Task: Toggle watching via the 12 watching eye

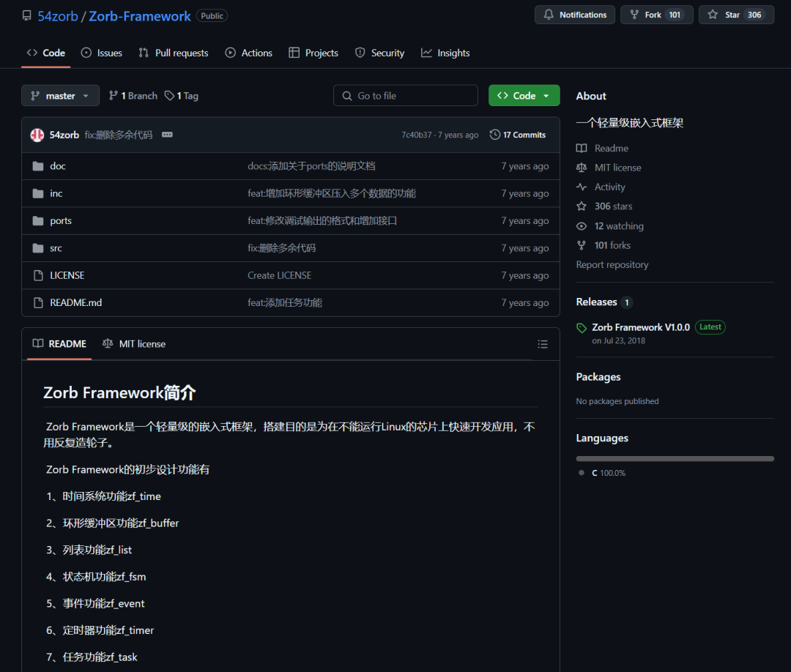Action: tap(580, 225)
